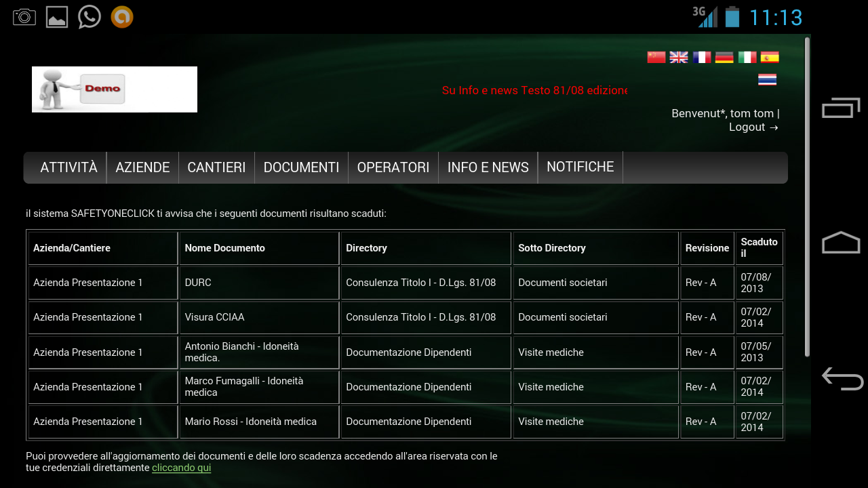The width and height of the screenshot is (868, 488).
Task: Tap the 3G signal strength indicator
Action: (x=705, y=17)
